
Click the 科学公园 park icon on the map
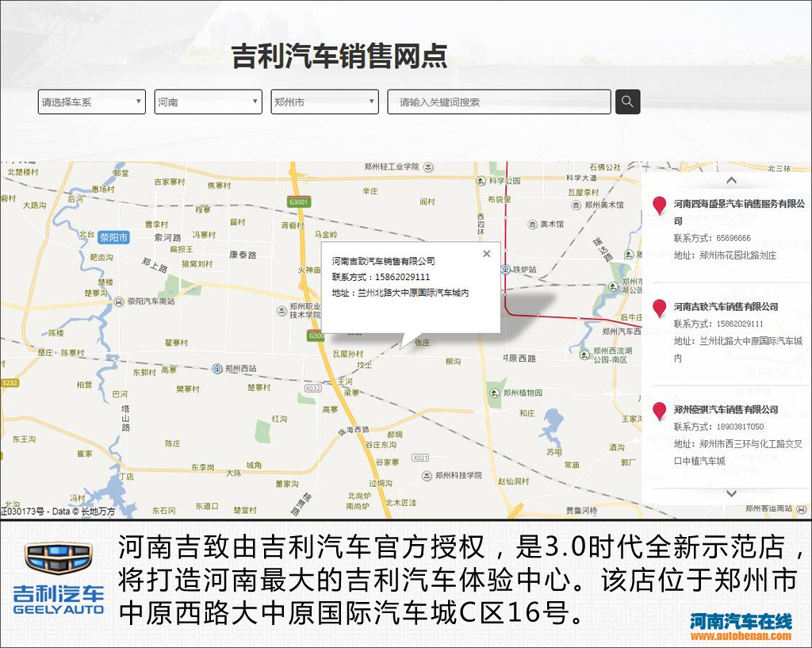pyautogui.click(x=481, y=181)
